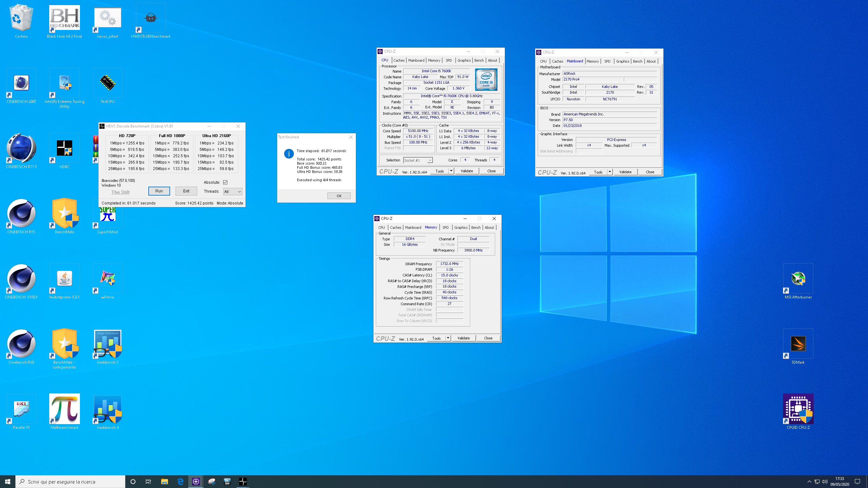Expand Tools arrow in CPU-Z CPU window

tap(451, 171)
